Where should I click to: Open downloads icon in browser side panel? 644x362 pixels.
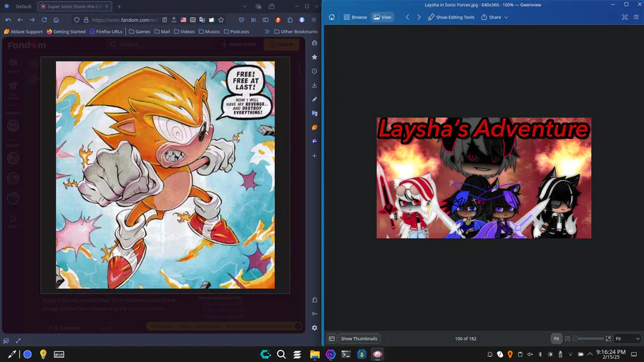(x=314, y=85)
